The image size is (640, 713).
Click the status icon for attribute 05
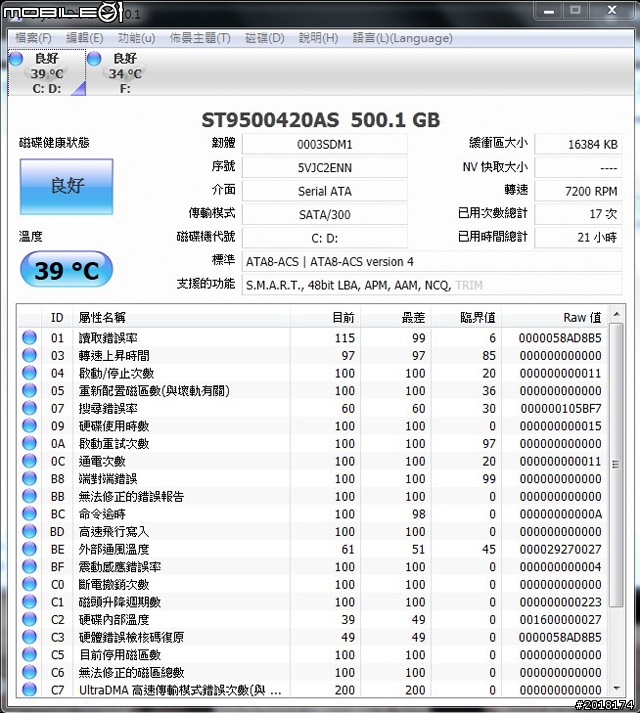pyautogui.click(x=29, y=390)
